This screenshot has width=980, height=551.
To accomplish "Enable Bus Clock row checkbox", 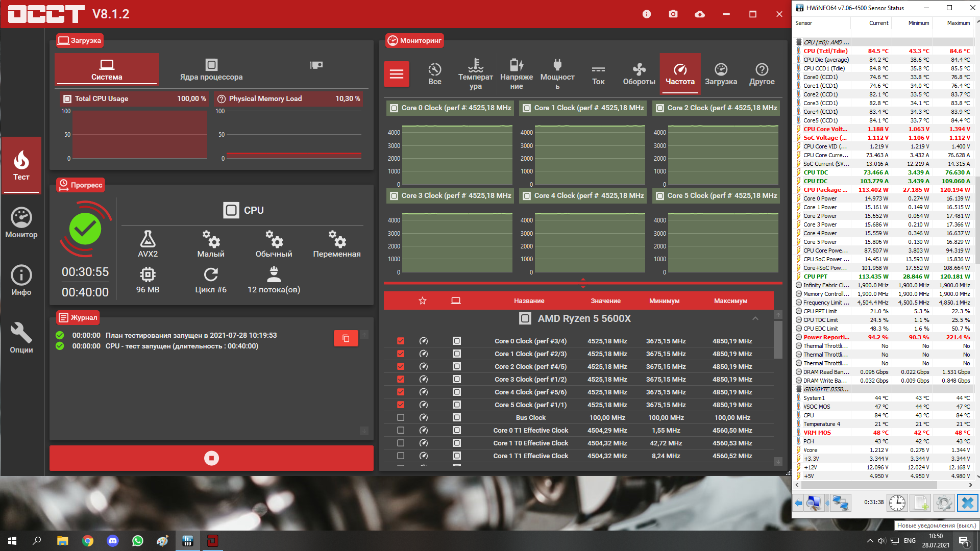I will tap(401, 417).
